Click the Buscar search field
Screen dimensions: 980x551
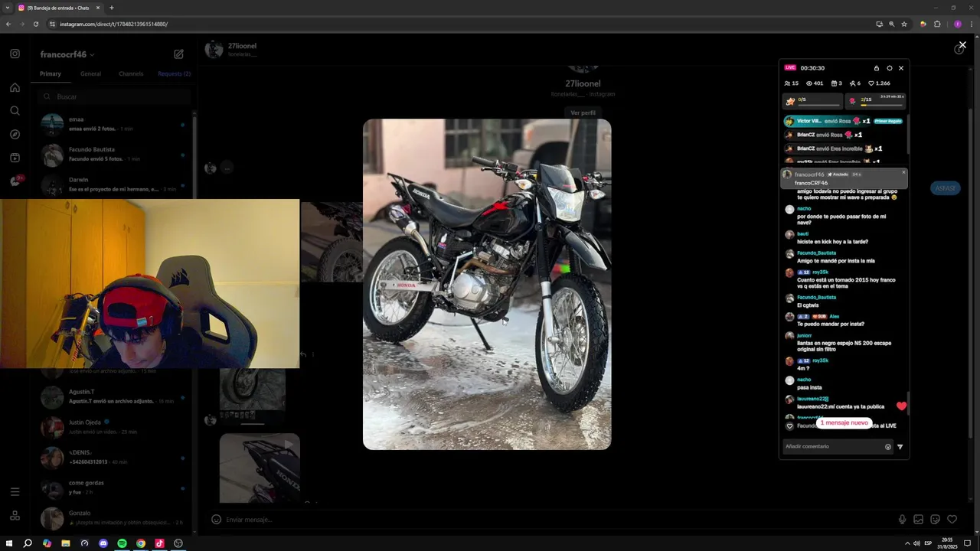click(115, 97)
